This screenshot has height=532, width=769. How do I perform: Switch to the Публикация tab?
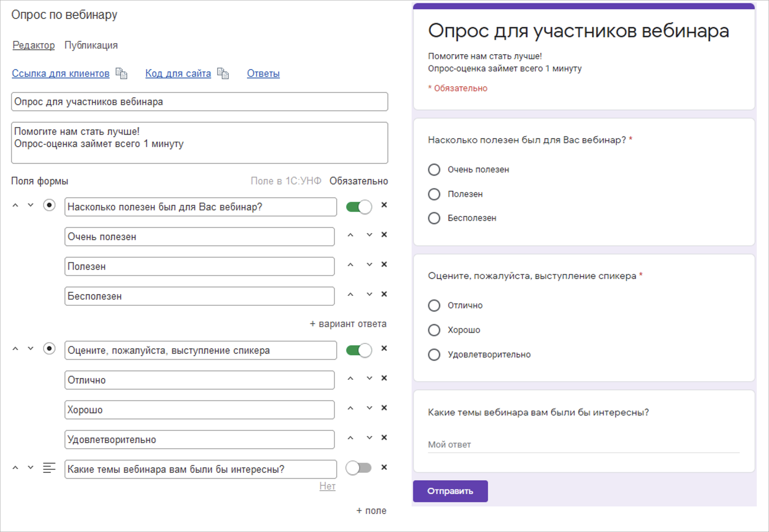coord(91,45)
